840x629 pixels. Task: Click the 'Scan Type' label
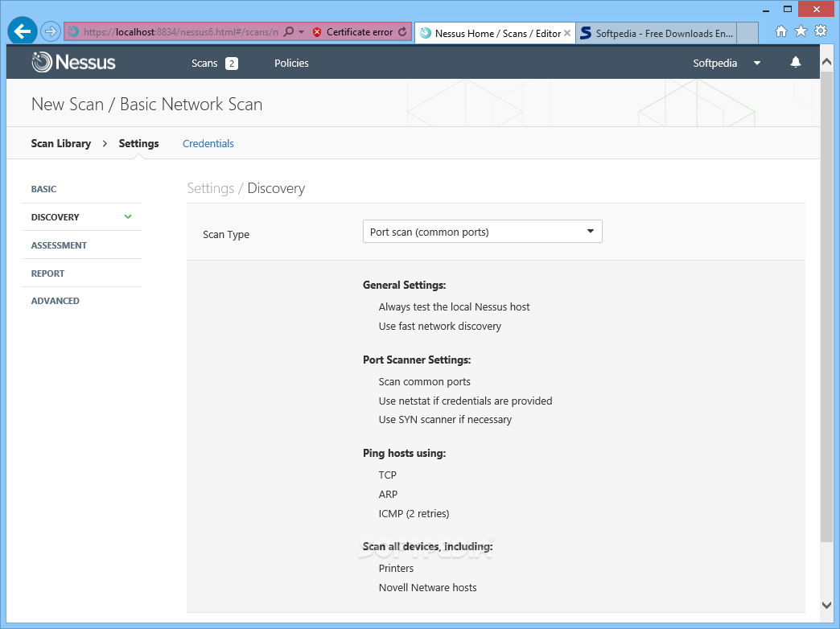(x=226, y=235)
